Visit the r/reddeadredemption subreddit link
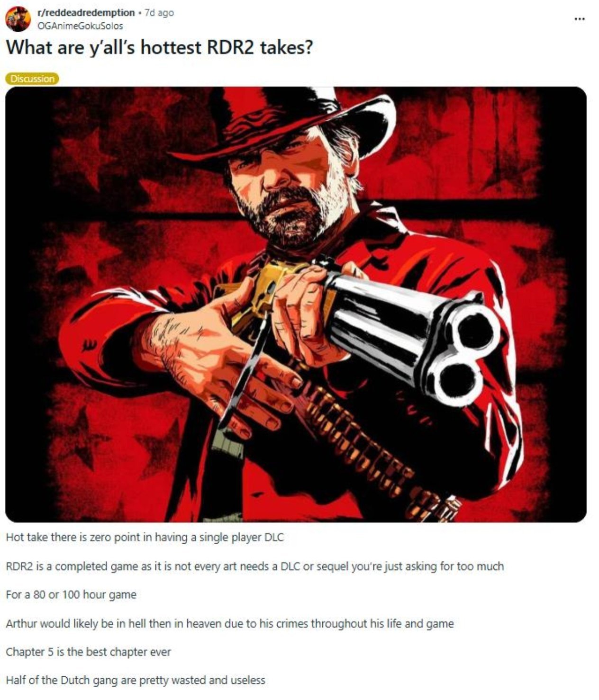 pos(85,13)
